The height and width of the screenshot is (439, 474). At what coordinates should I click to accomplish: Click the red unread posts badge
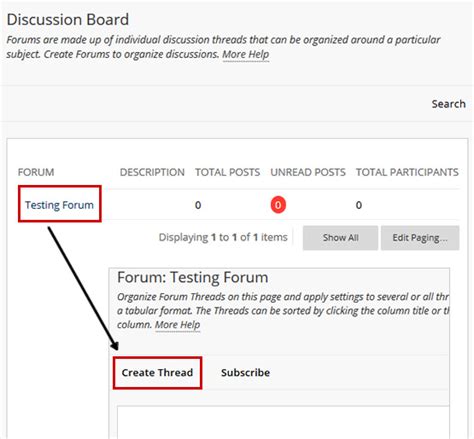(x=278, y=205)
